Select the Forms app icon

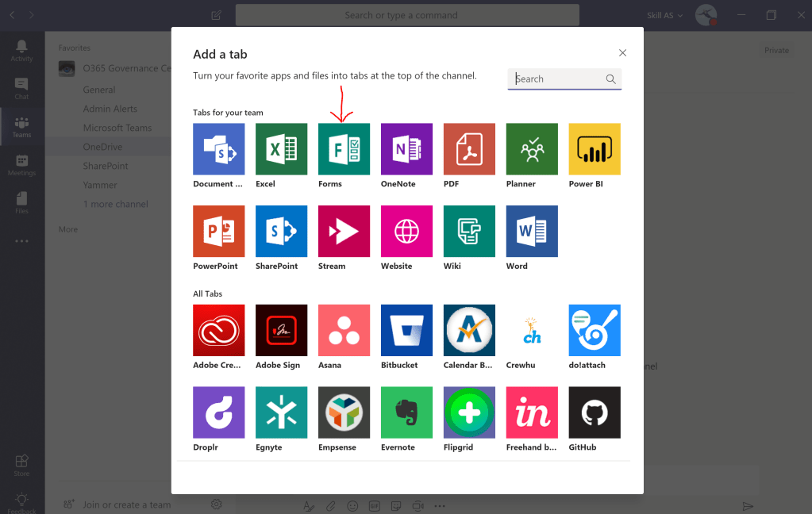click(343, 149)
